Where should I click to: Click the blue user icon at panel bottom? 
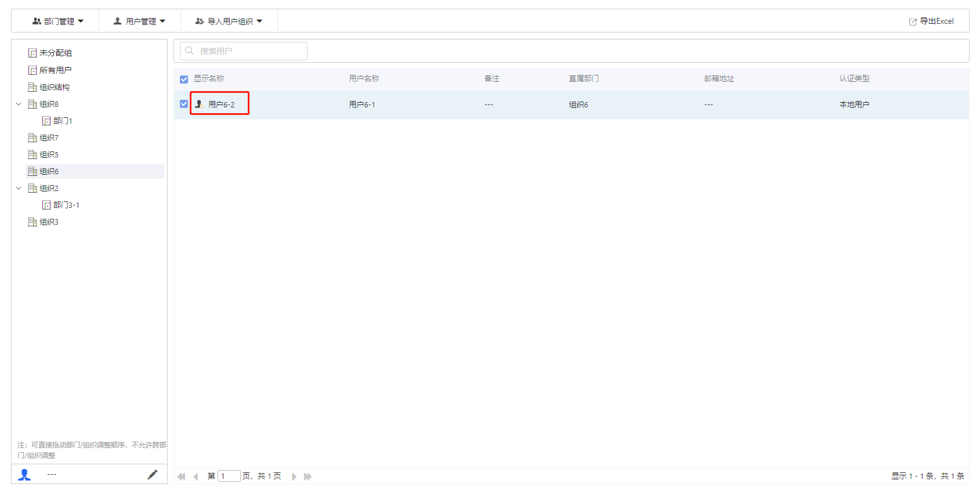24,475
